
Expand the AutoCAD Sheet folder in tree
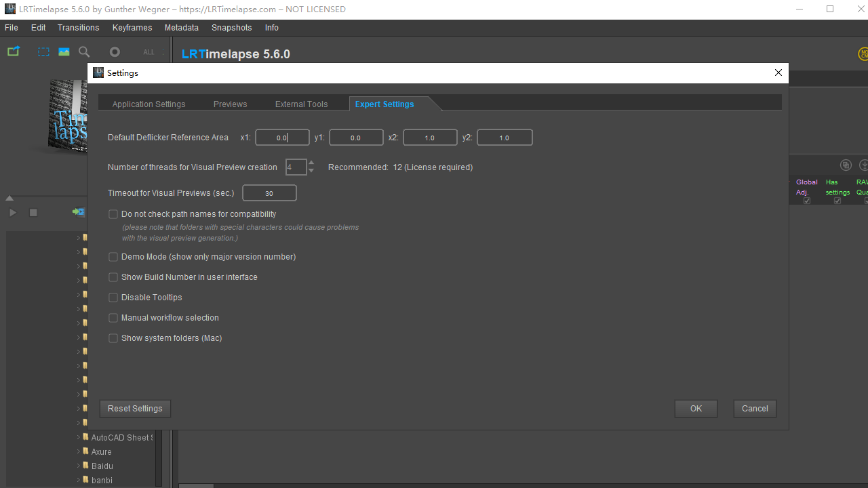(78, 438)
